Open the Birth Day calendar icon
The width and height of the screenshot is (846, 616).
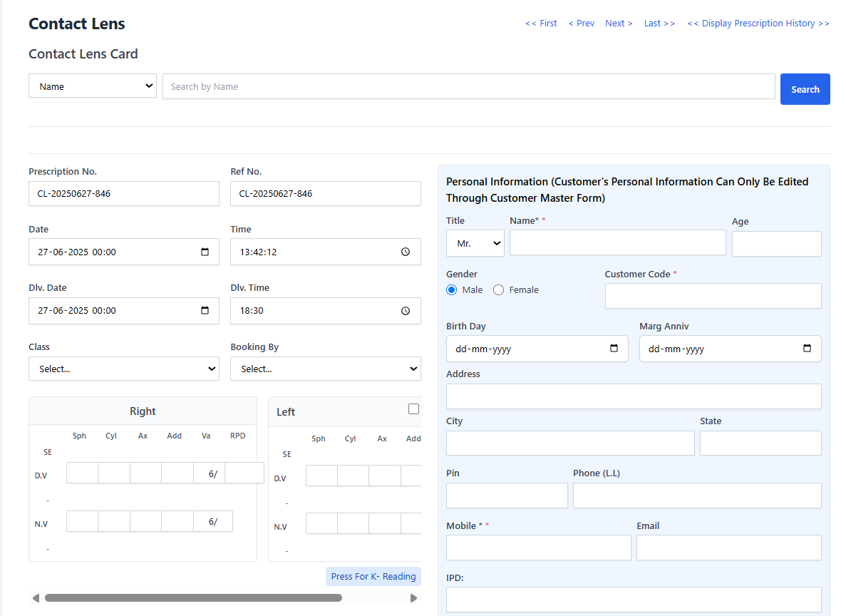[614, 348]
